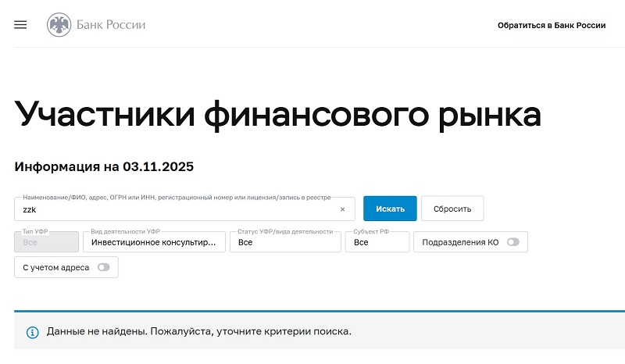Click the Банк России site name text

[111, 25]
